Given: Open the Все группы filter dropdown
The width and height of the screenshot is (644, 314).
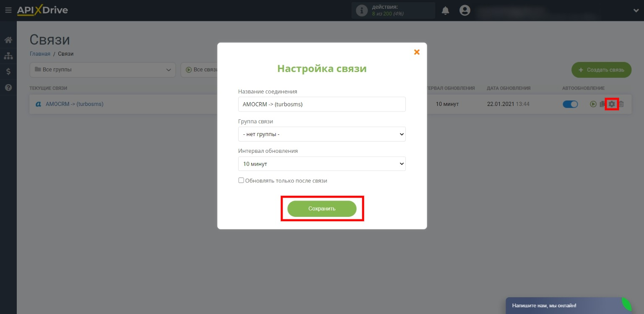Looking at the screenshot, I should (103, 69).
